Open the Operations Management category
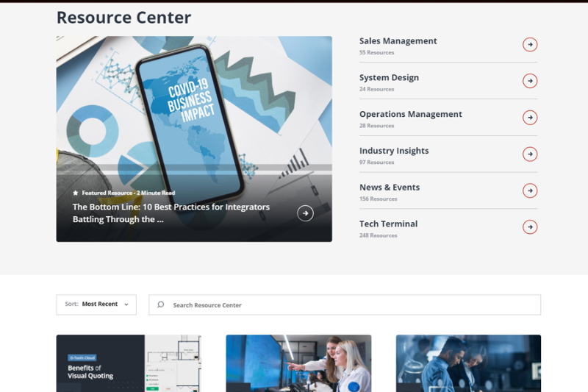The height and width of the screenshot is (392, 588). pos(411,114)
